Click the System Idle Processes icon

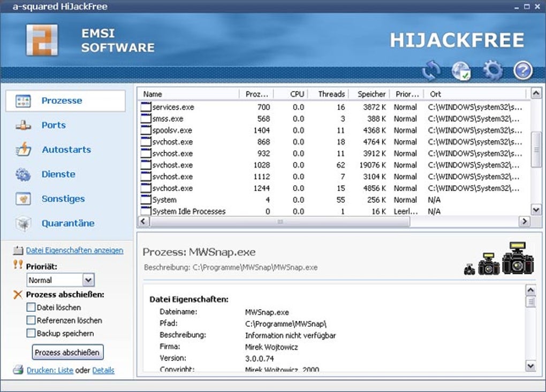click(x=146, y=211)
